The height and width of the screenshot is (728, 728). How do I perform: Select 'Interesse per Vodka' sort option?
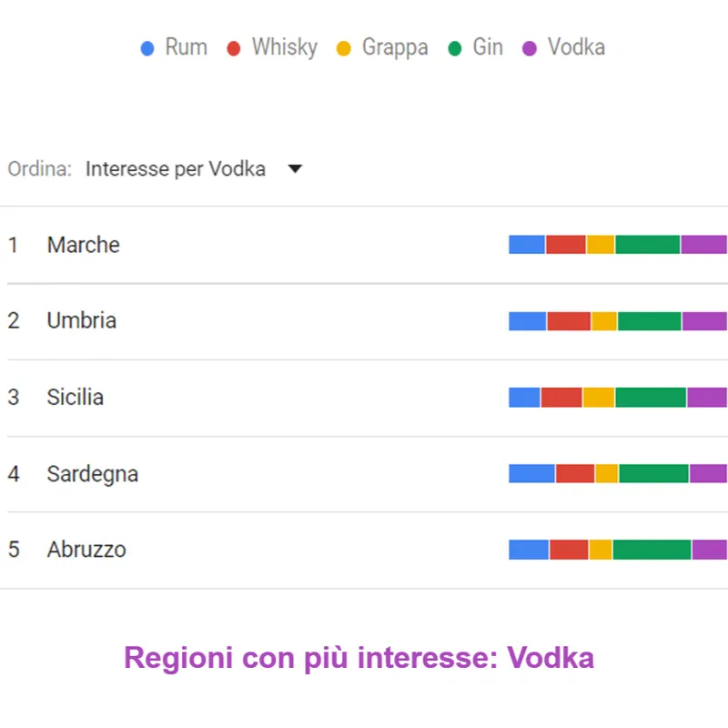[x=175, y=169]
